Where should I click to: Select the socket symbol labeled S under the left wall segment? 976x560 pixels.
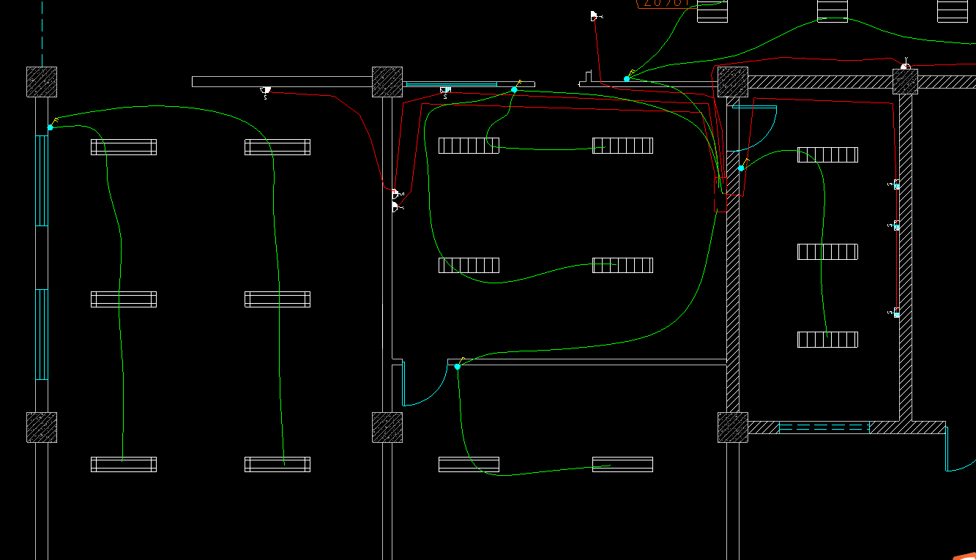265,92
